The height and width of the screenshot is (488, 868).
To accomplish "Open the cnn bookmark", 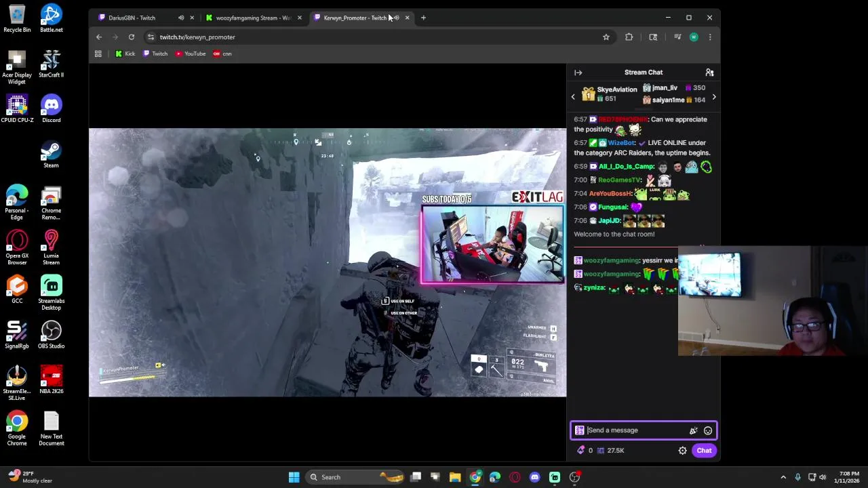I will pos(222,54).
